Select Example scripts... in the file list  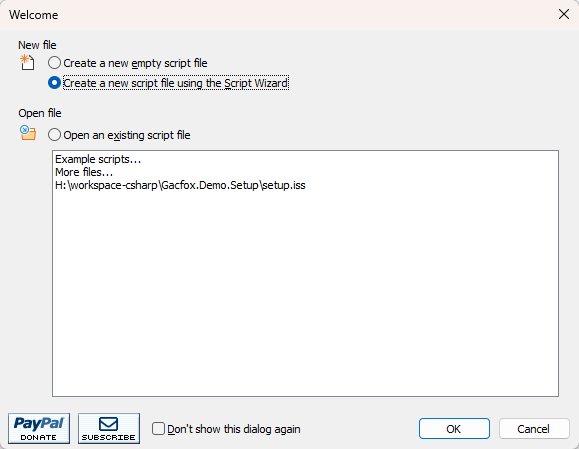pos(98,159)
